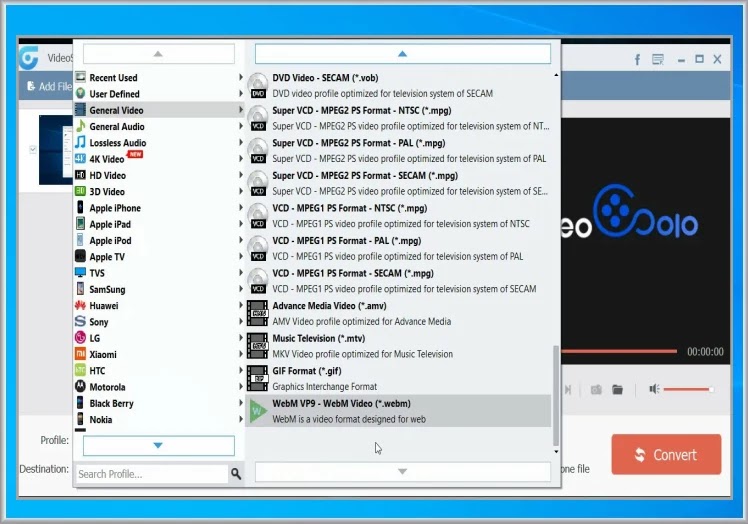Expand the Motorola submenu arrow
This screenshot has height=524, width=748.
click(240, 386)
